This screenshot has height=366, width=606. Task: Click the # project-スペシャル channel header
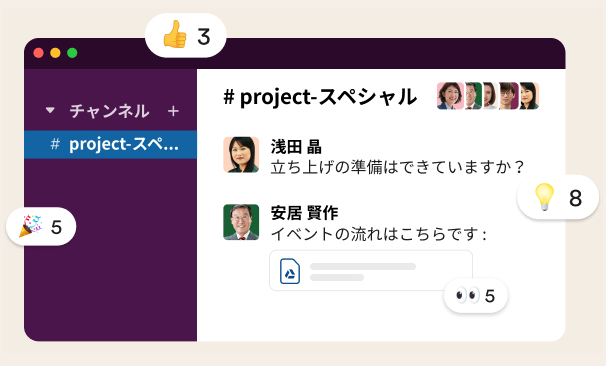point(320,97)
